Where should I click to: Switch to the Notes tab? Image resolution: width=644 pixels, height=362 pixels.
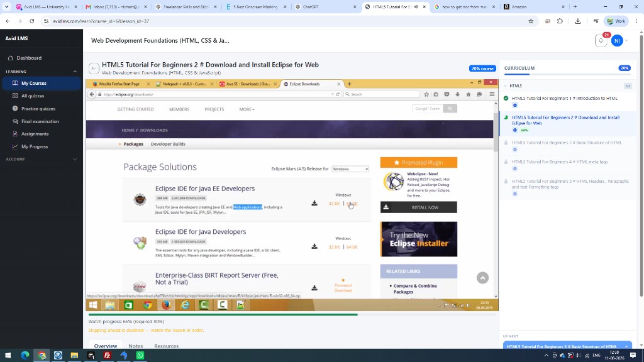(136, 346)
